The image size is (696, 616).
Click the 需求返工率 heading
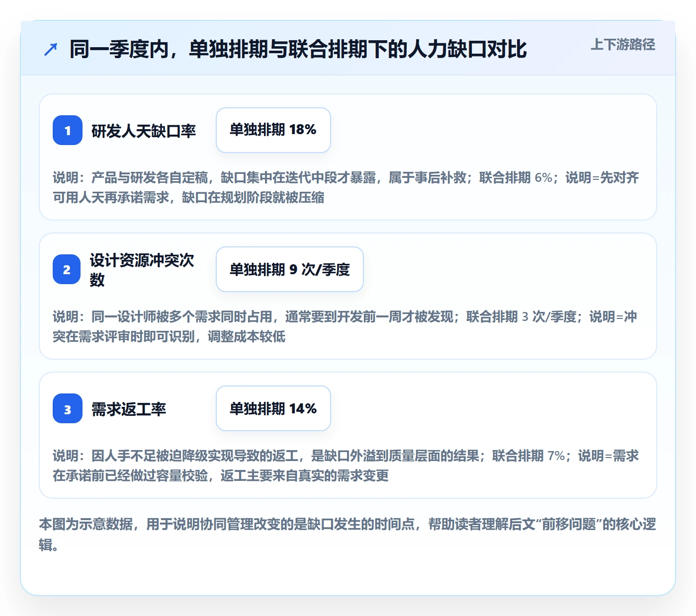(129, 409)
